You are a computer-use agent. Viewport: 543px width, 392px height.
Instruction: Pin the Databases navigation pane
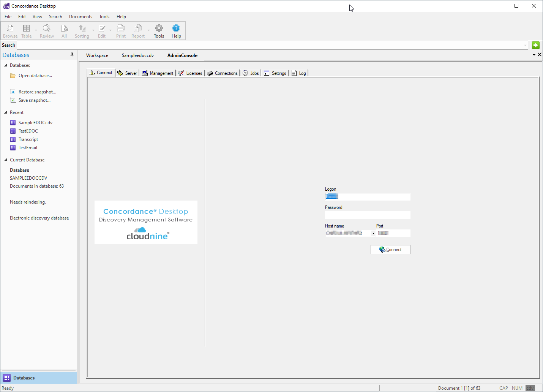(72, 55)
